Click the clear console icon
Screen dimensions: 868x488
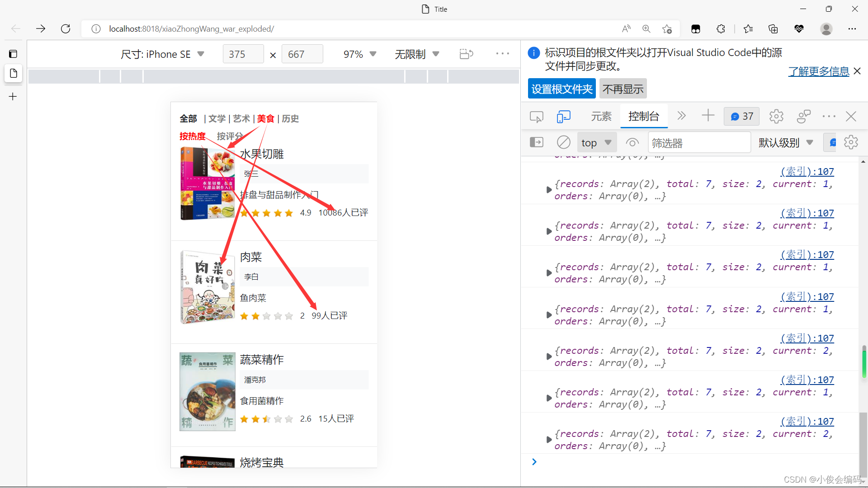563,143
